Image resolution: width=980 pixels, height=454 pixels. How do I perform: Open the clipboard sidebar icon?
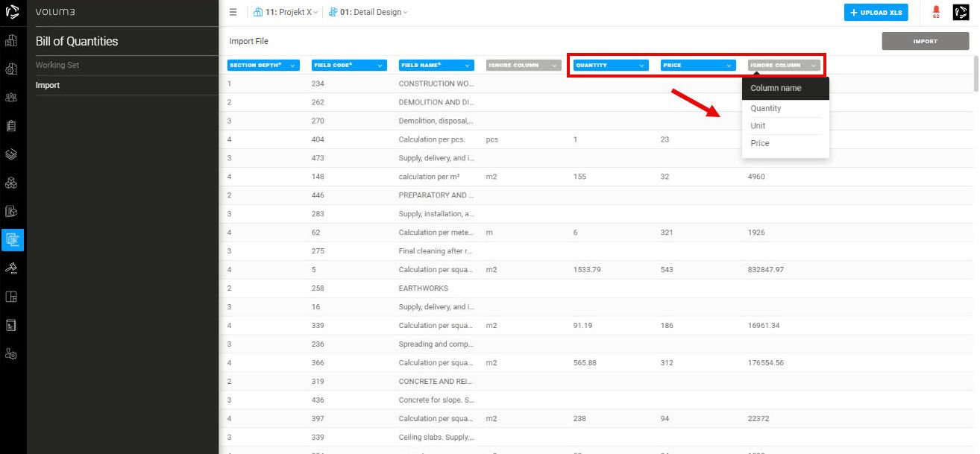pos(11,126)
